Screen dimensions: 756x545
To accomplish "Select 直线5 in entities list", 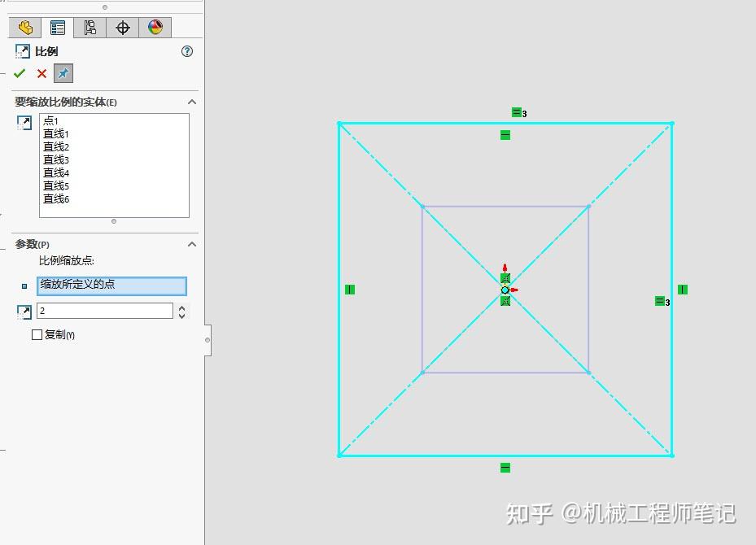I will click(56, 186).
